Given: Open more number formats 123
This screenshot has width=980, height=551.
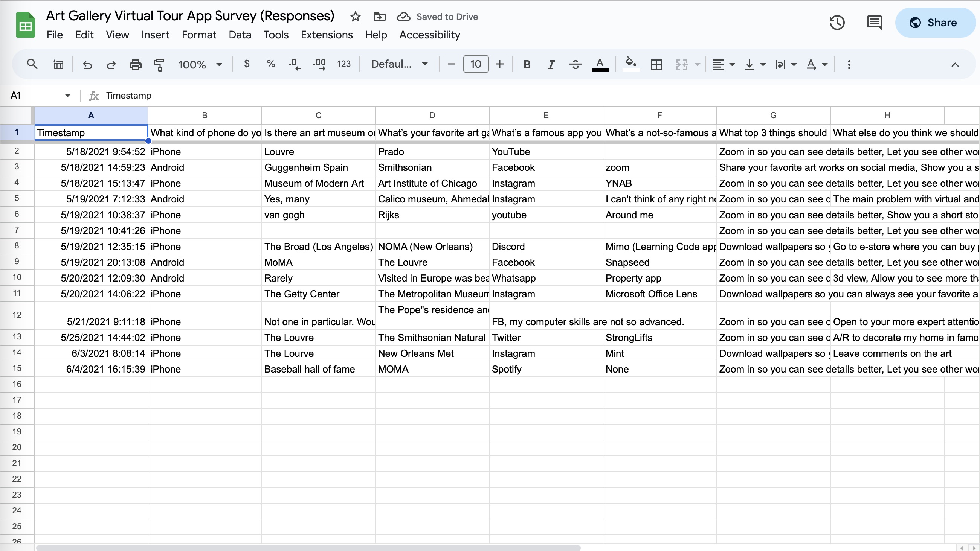Looking at the screenshot, I should (343, 64).
